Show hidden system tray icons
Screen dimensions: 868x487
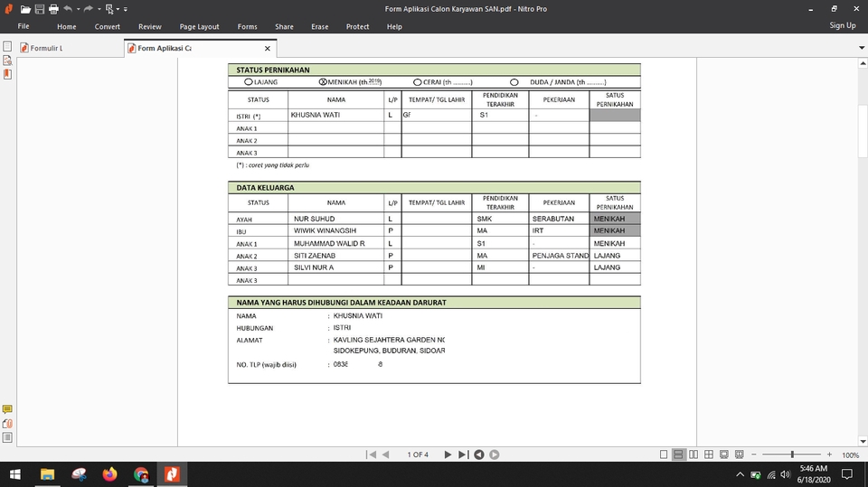point(740,474)
